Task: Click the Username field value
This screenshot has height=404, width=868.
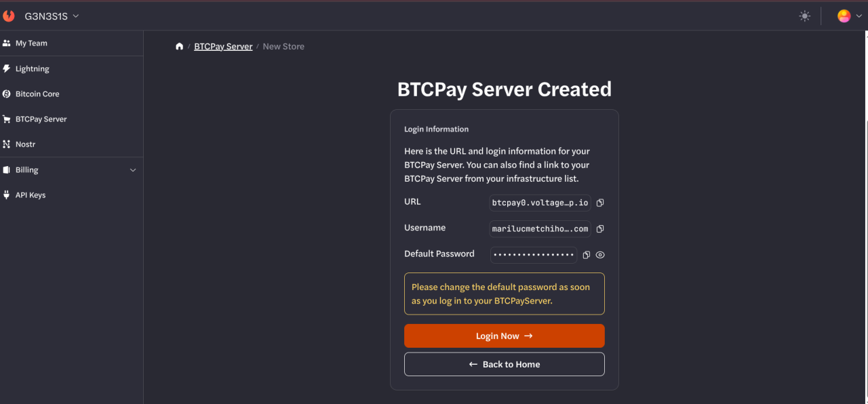Action: coord(540,229)
